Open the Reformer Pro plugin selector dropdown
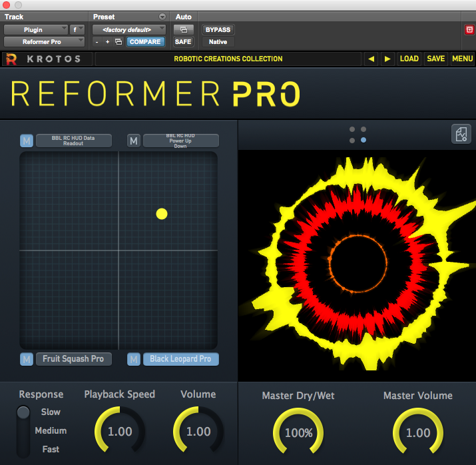The height and width of the screenshot is (465, 476). click(x=44, y=41)
